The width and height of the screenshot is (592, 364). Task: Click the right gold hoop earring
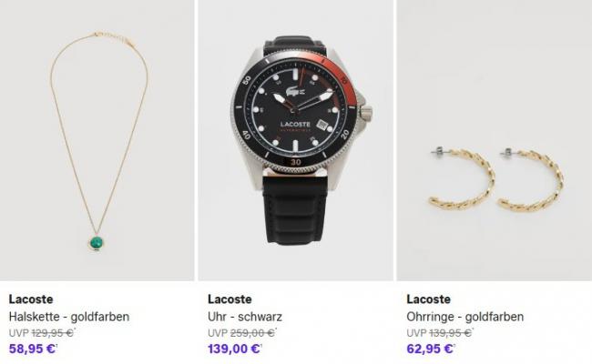(531, 179)
